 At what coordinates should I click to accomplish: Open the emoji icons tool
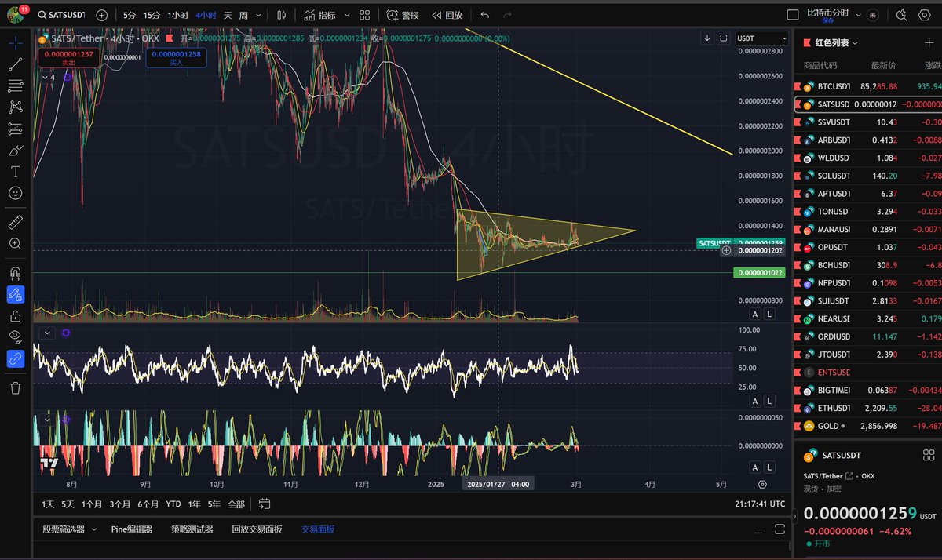pyautogui.click(x=15, y=192)
